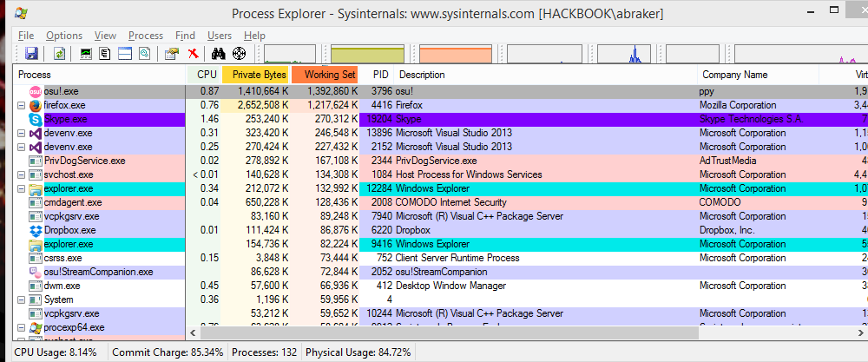The image size is (868, 362).
Task: Collapse the firefox.exe process tree node
Action: tap(22, 105)
